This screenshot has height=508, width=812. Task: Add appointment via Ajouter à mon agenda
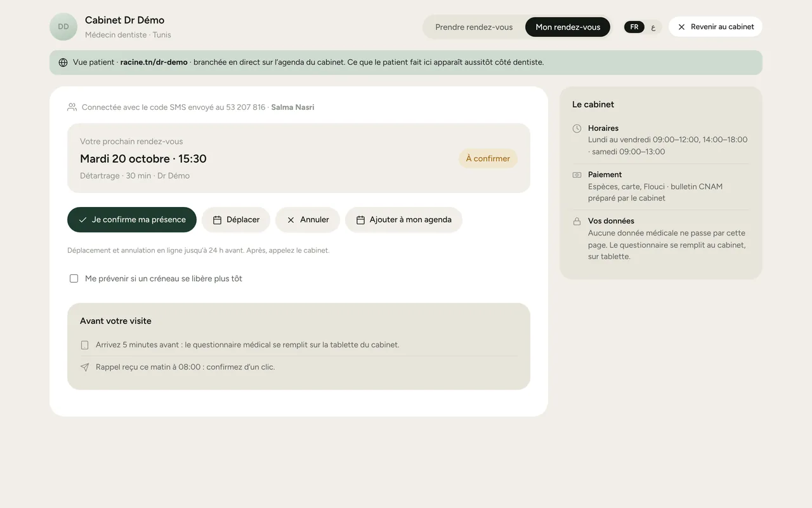403,220
